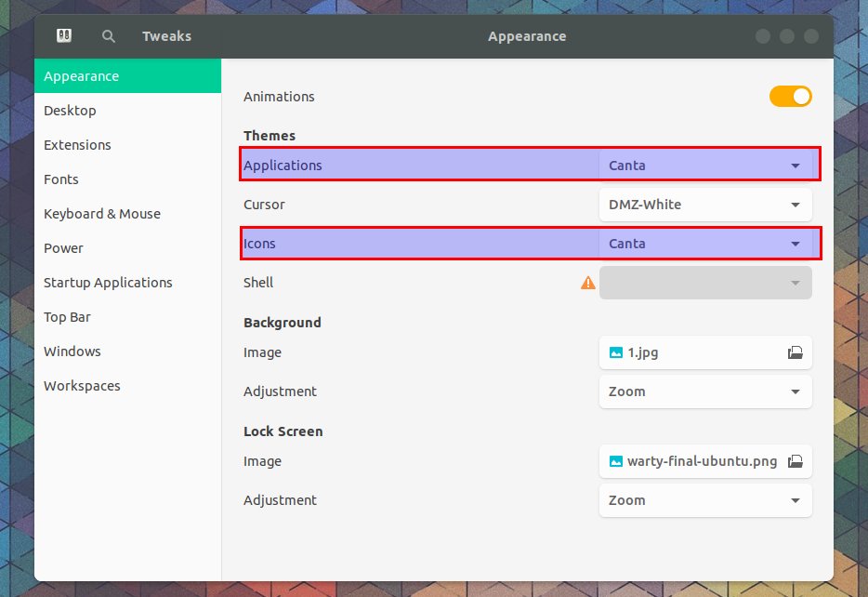The image size is (868, 597).
Task: Switch to the Fonts section
Action: point(61,179)
